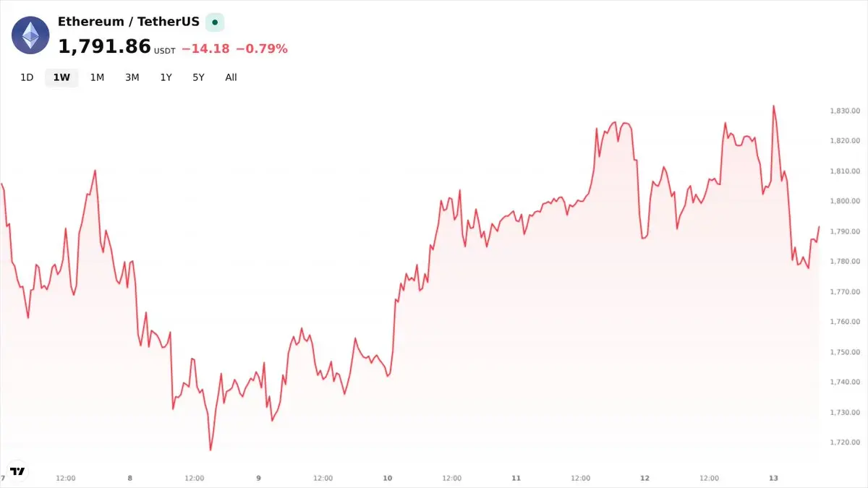Click date marker 10 on time axis

point(388,478)
